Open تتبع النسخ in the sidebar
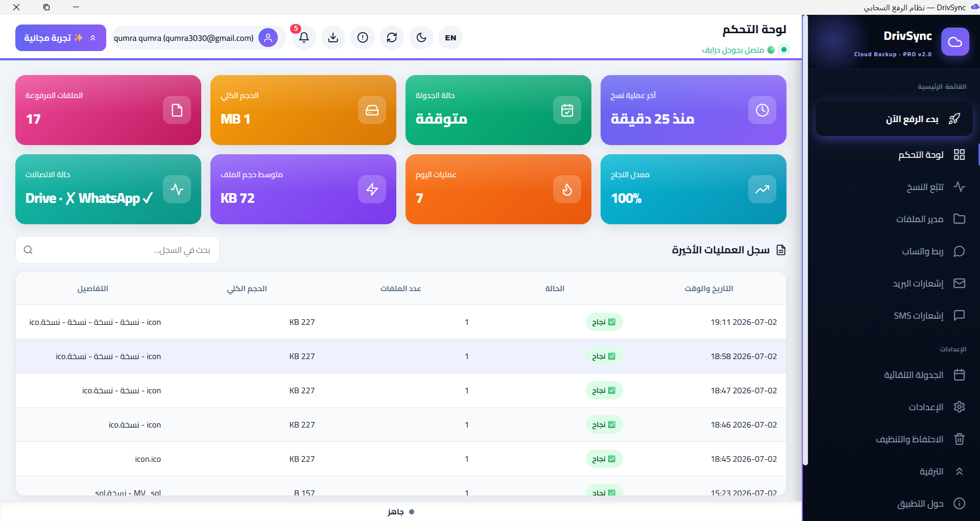 [894, 187]
